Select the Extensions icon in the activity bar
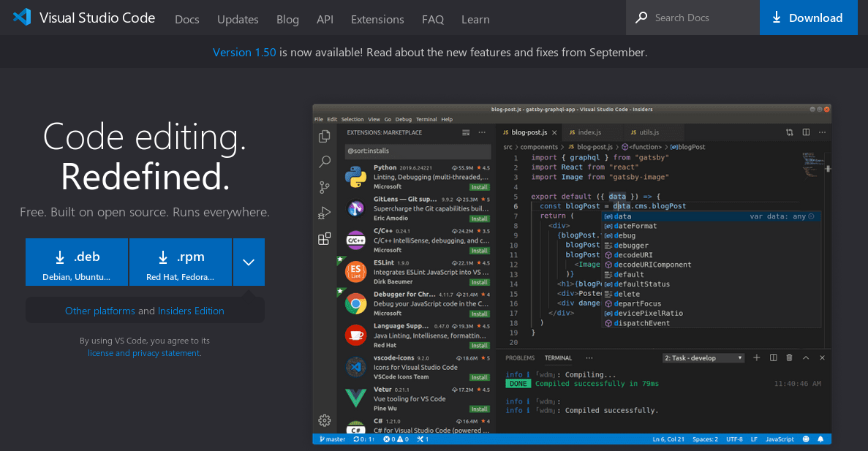The image size is (868, 451). 325,239
